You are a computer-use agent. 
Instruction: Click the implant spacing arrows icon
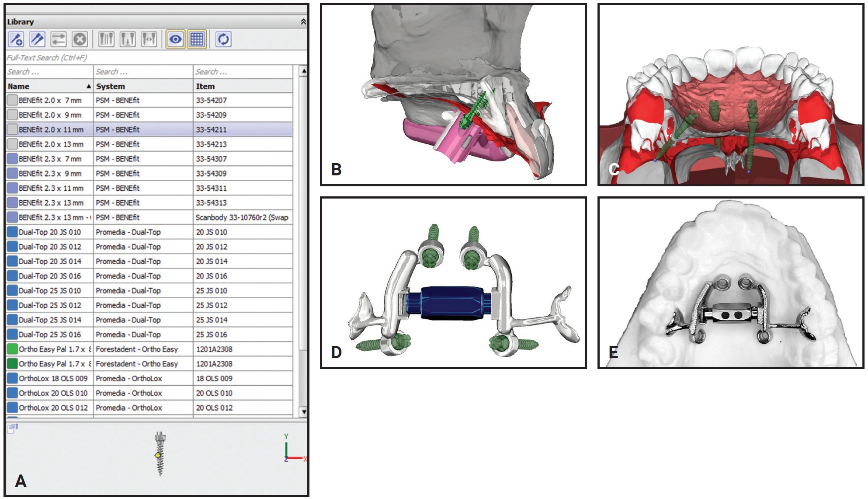coord(149,39)
